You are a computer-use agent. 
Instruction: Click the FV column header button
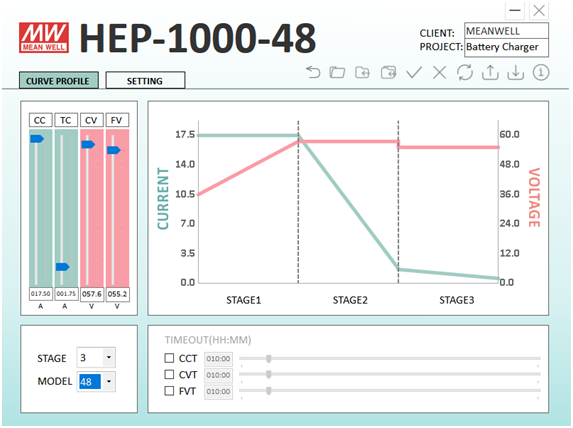coord(117,120)
